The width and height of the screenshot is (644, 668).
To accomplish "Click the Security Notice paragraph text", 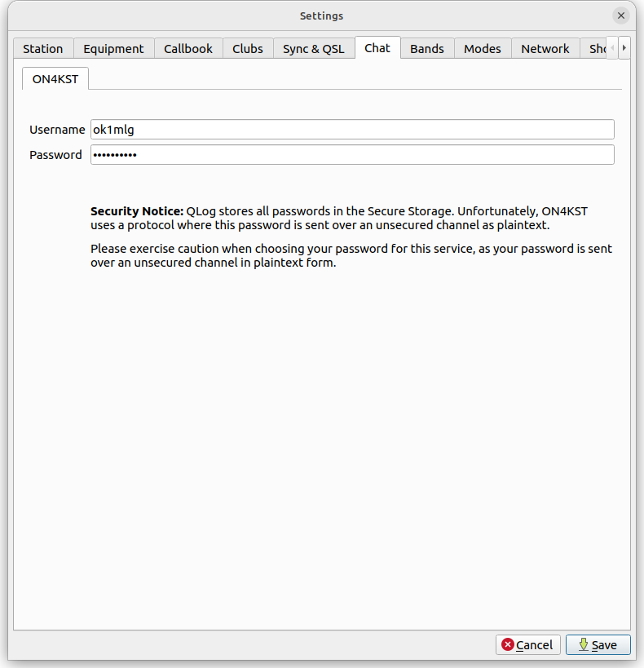I will click(338, 218).
